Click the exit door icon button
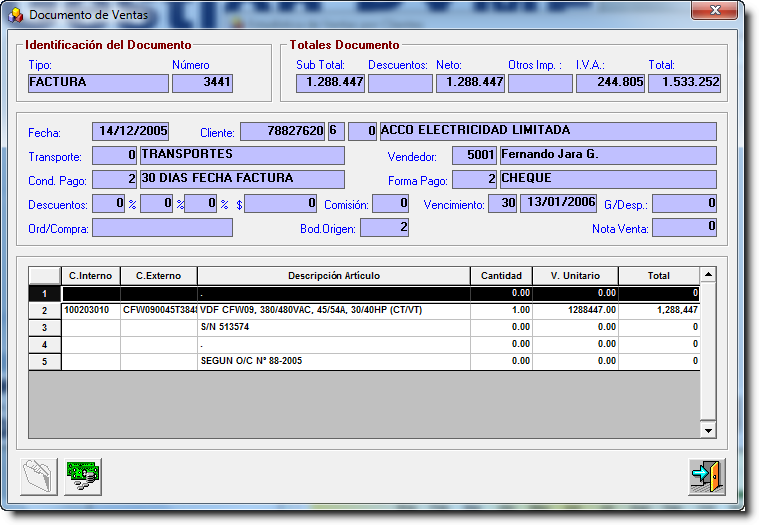The height and width of the screenshot is (525, 759). (707, 477)
